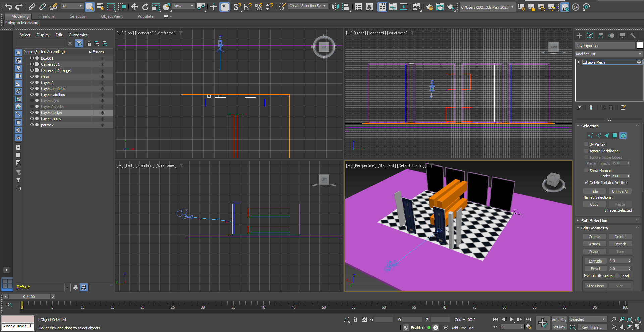Choose Vertex sub-object selection icon
The height and width of the screenshot is (332, 644).
click(590, 135)
